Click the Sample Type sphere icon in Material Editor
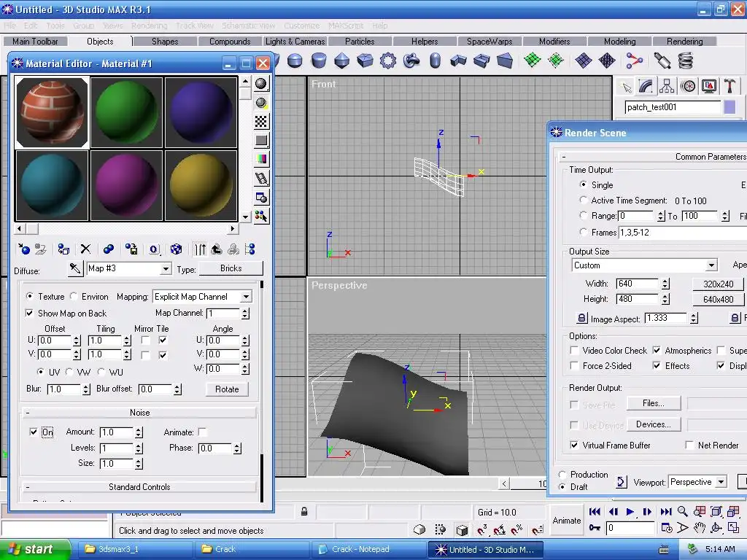Screen dimensions: 747x560 point(261,84)
